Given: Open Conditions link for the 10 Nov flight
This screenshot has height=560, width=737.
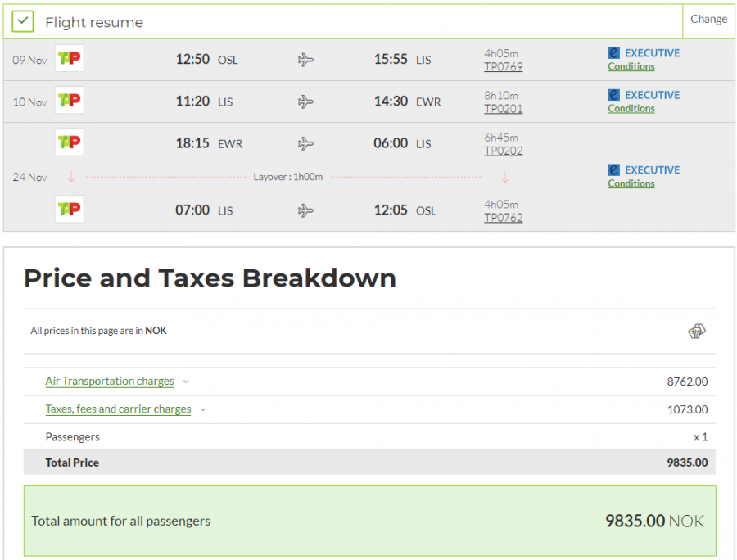Looking at the screenshot, I should 631,109.
